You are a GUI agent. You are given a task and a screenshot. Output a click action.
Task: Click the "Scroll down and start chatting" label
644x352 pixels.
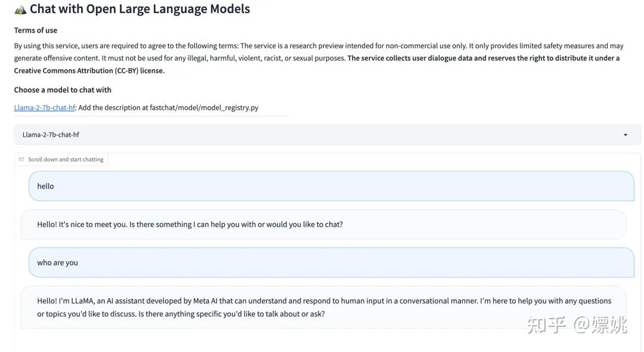pyautogui.click(x=66, y=160)
